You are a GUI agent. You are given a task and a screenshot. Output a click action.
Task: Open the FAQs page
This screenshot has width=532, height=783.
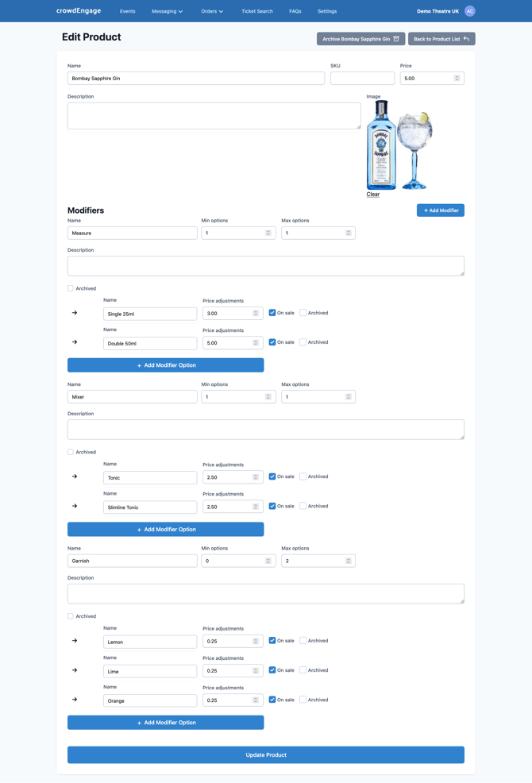[x=295, y=11]
